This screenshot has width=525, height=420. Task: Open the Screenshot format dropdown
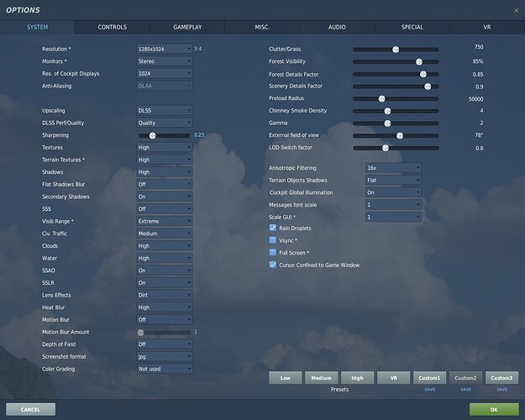coord(165,356)
